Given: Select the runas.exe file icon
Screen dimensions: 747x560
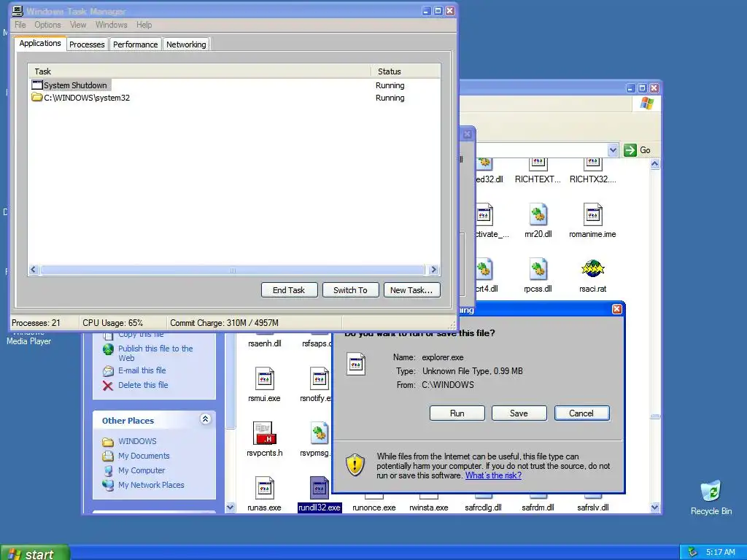Looking at the screenshot, I should 264,488.
